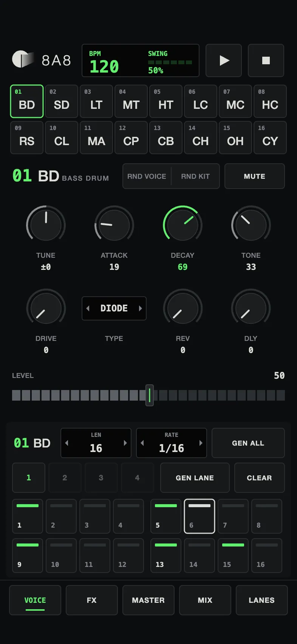Toggle sequencer step 13 off
The width and height of the screenshot is (297, 644).
[x=166, y=556]
